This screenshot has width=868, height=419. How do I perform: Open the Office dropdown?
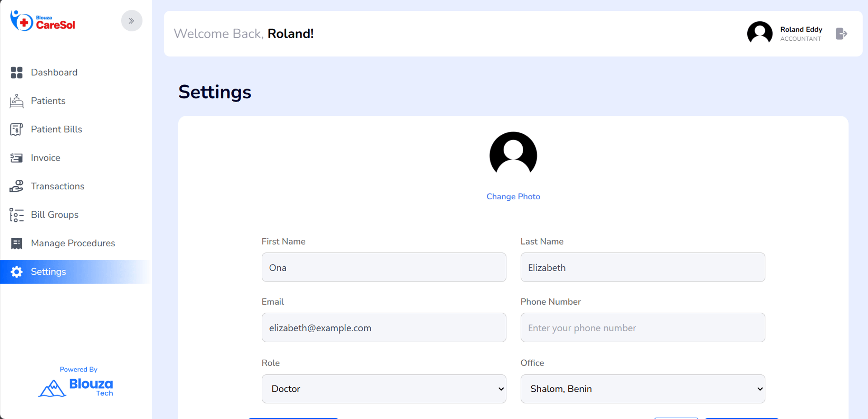coord(642,389)
